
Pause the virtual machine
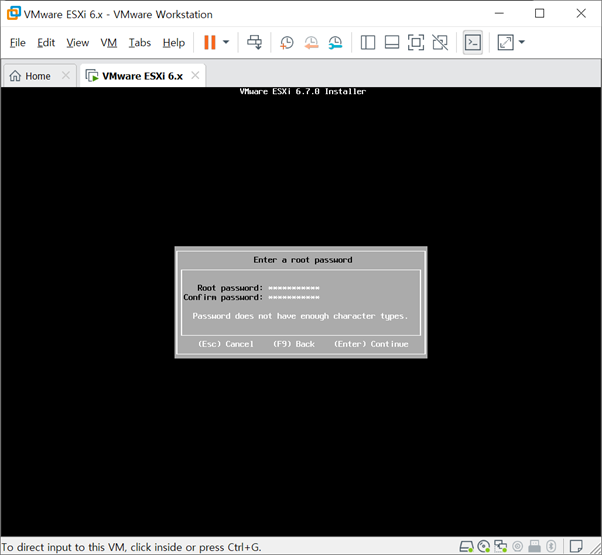click(x=210, y=42)
